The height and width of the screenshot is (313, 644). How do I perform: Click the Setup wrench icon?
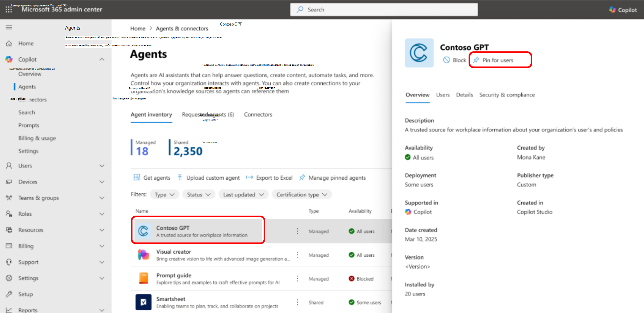click(9, 294)
